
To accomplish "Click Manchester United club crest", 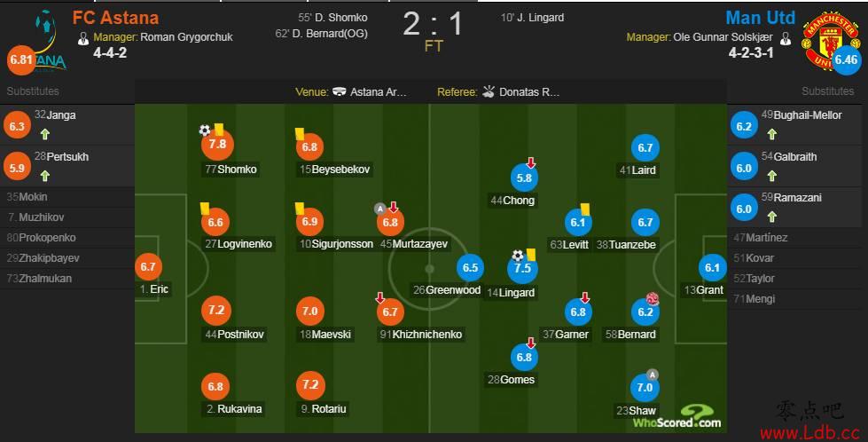I will pos(827,42).
